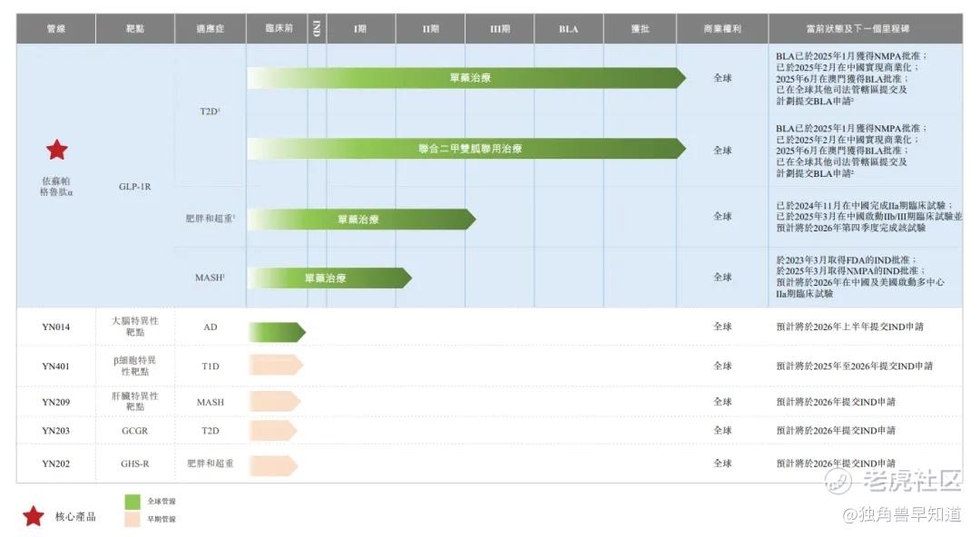
Task: Select the 靶點 column header
Action: tap(135, 29)
